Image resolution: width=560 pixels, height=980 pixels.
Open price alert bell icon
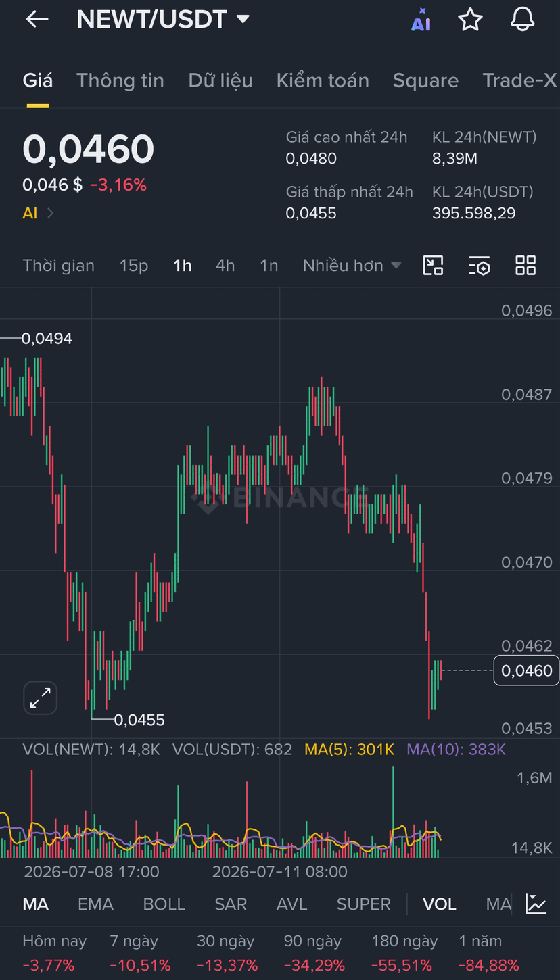(522, 20)
